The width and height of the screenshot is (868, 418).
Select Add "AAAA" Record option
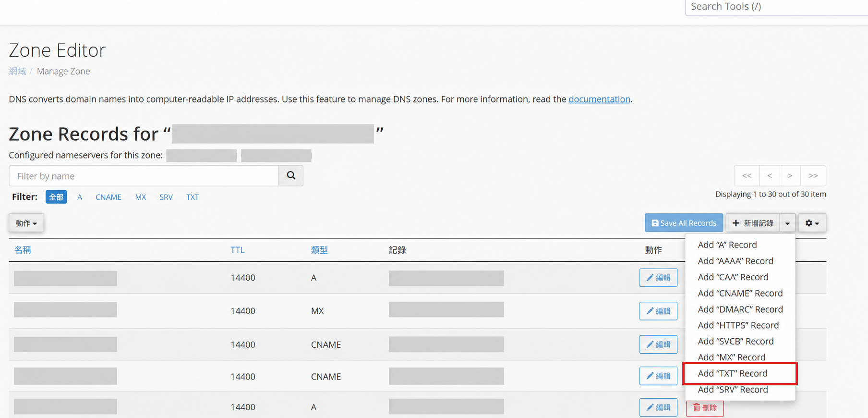tap(735, 261)
